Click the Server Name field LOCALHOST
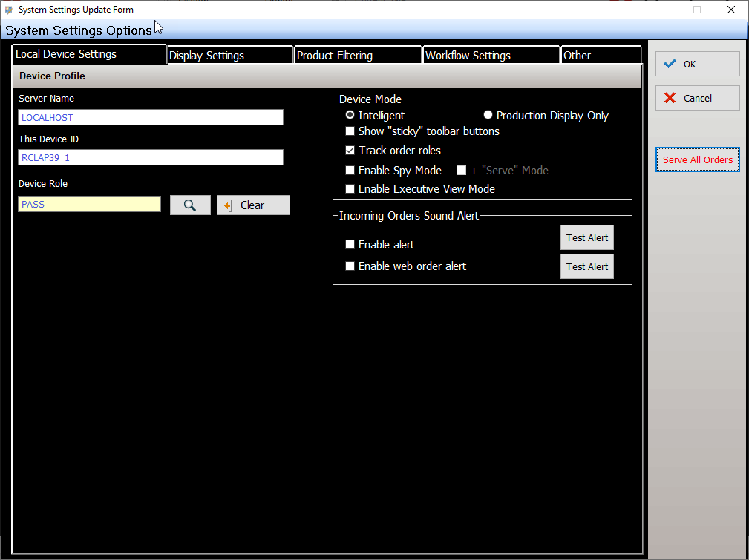 [151, 117]
